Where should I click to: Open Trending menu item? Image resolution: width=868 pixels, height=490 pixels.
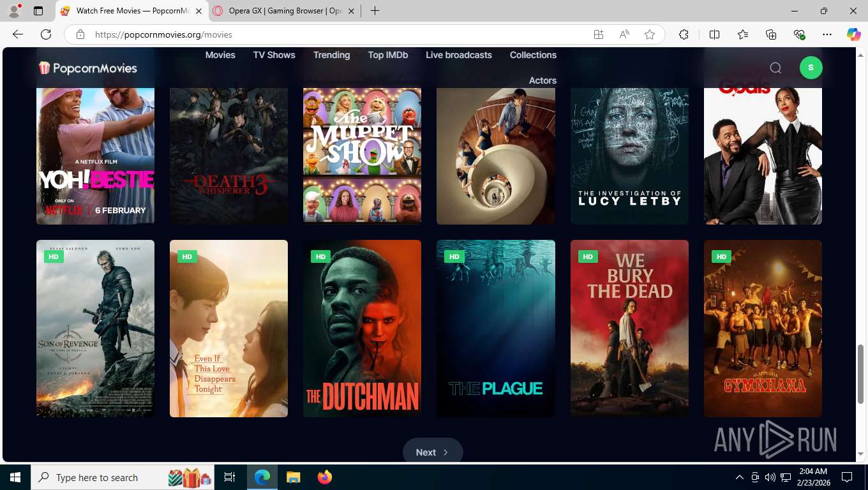tap(331, 55)
